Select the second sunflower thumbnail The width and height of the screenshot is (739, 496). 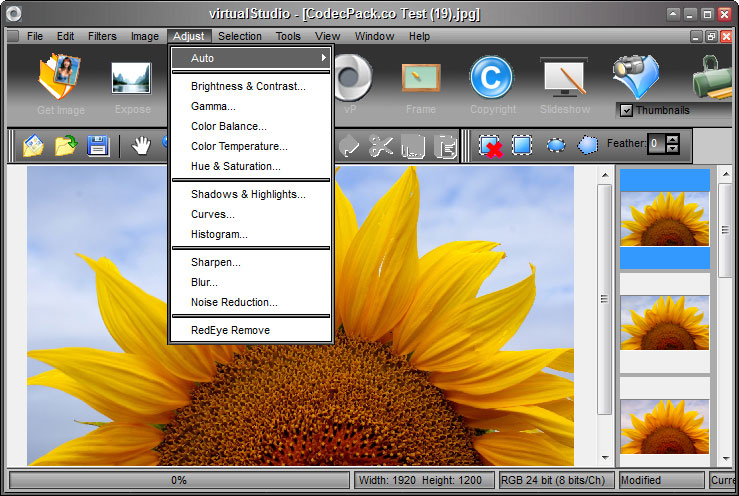pos(665,323)
